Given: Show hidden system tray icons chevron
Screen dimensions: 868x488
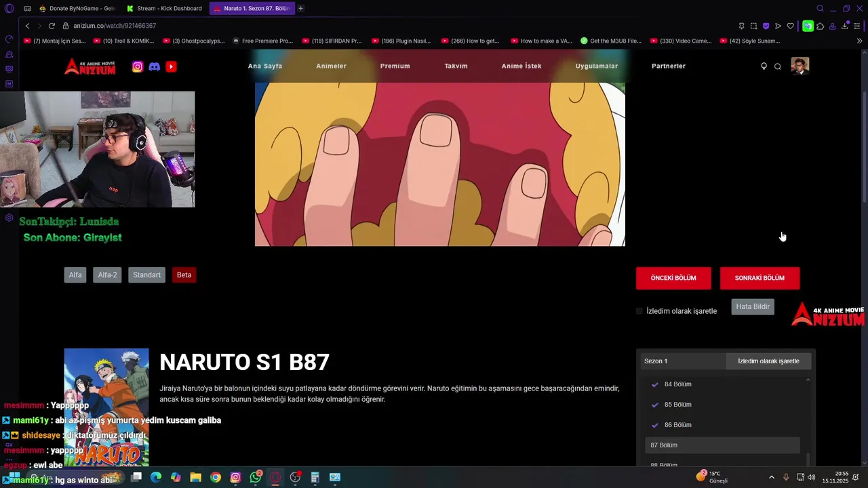Looking at the screenshot, I should [771, 477].
